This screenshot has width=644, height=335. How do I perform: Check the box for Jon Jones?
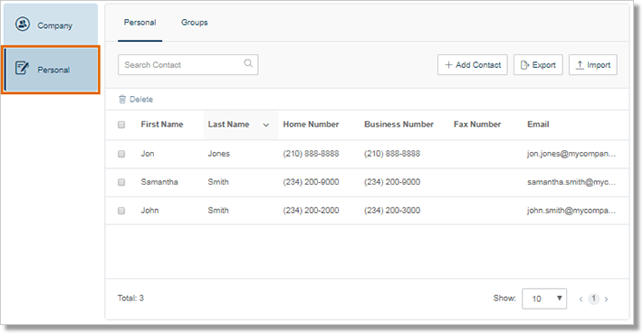[121, 154]
